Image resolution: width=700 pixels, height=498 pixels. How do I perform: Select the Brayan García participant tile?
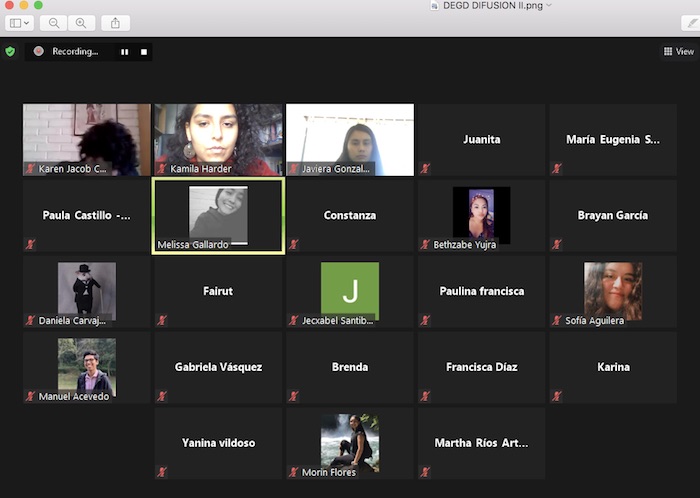coord(612,215)
